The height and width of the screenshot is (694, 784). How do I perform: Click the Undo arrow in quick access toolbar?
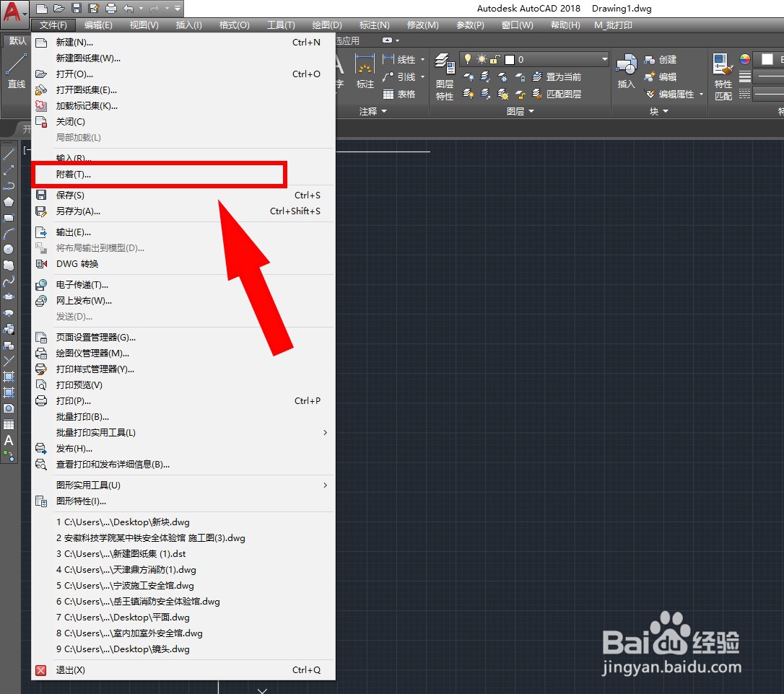[x=129, y=8]
